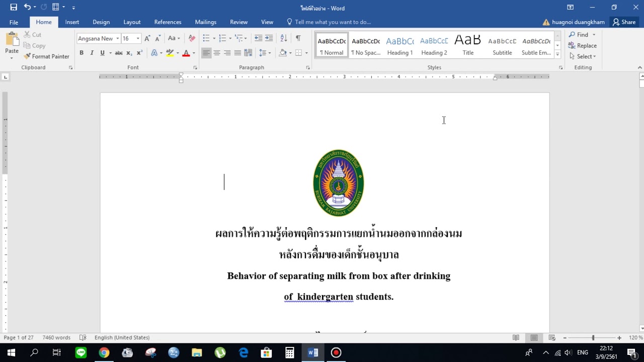
Task: Click the Replace command
Action: click(583, 45)
